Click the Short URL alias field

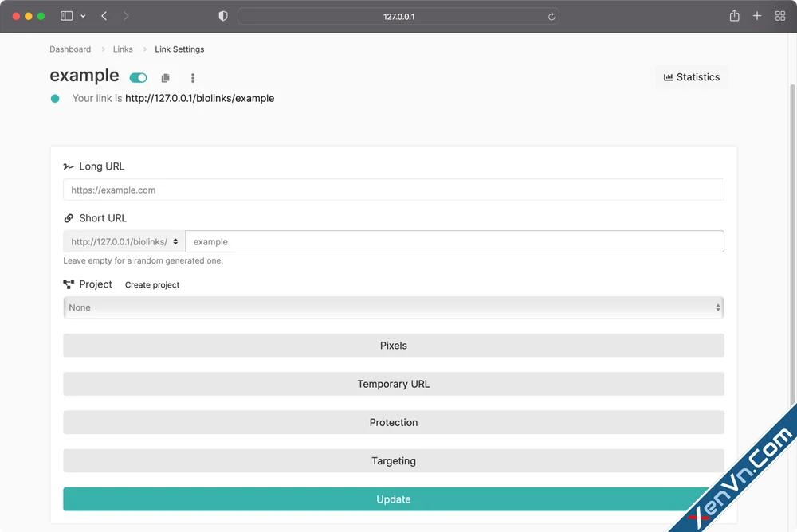(x=455, y=241)
